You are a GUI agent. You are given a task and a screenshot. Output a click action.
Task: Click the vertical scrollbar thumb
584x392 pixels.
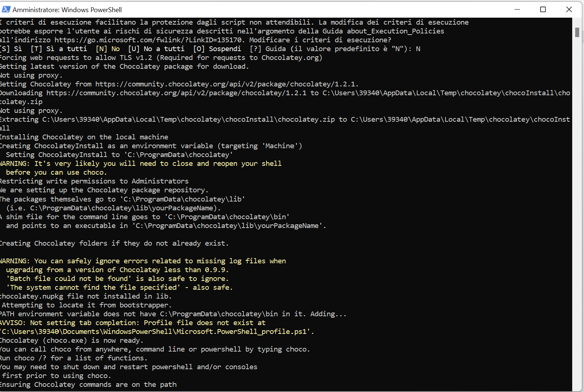[577, 32]
